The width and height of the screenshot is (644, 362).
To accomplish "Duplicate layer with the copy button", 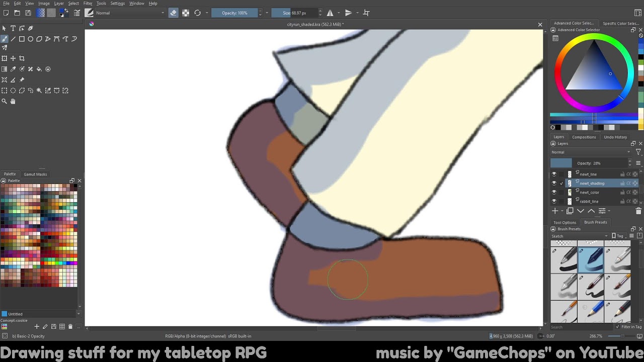I will pyautogui.click(x=570, y=211).
